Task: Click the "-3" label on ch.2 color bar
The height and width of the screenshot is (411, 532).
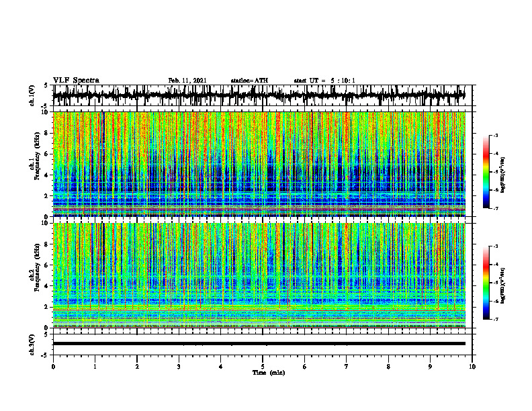Action: point(496,246)
